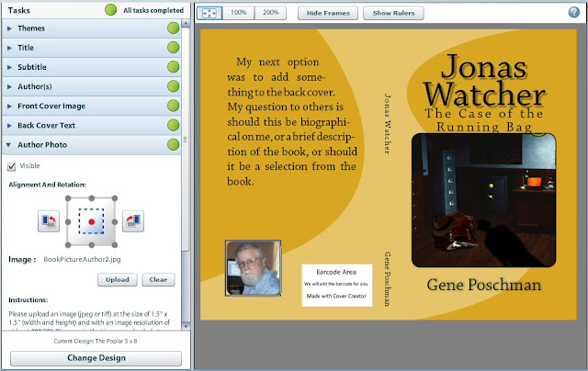Select top-left alignment handle

[x=68, y=198]
